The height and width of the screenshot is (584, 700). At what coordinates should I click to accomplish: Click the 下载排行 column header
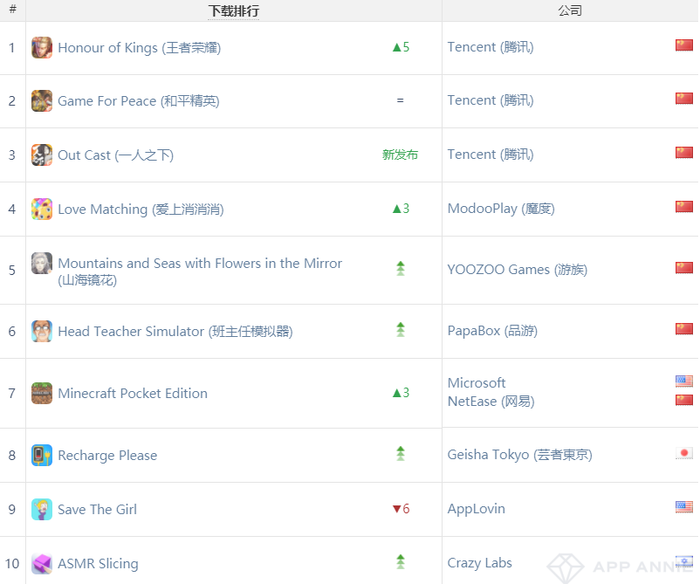coord(233,10)
